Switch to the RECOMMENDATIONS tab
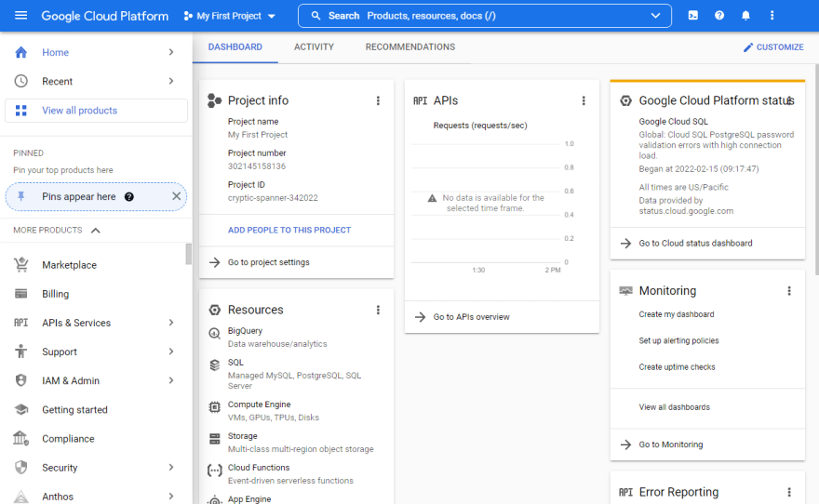The width and height of the screenshot is (819, 504). click(410, 46)
